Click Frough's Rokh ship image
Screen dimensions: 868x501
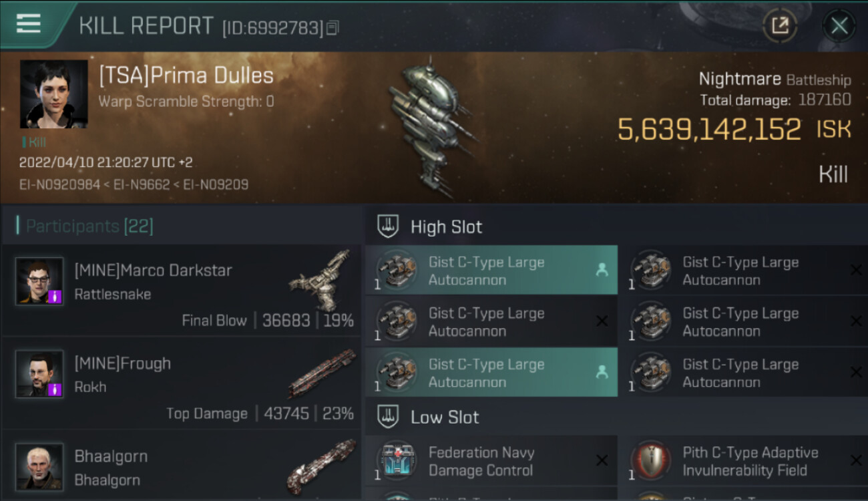click(321, 373)
